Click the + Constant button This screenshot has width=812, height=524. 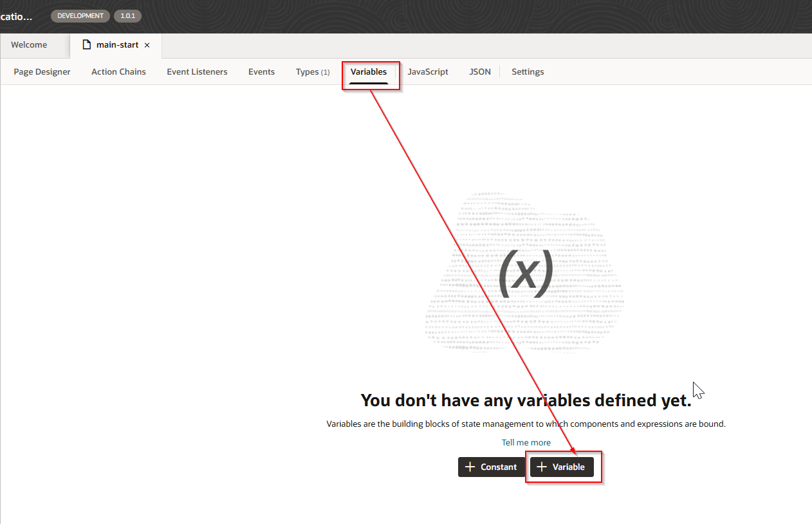click(x=491, y=467)
